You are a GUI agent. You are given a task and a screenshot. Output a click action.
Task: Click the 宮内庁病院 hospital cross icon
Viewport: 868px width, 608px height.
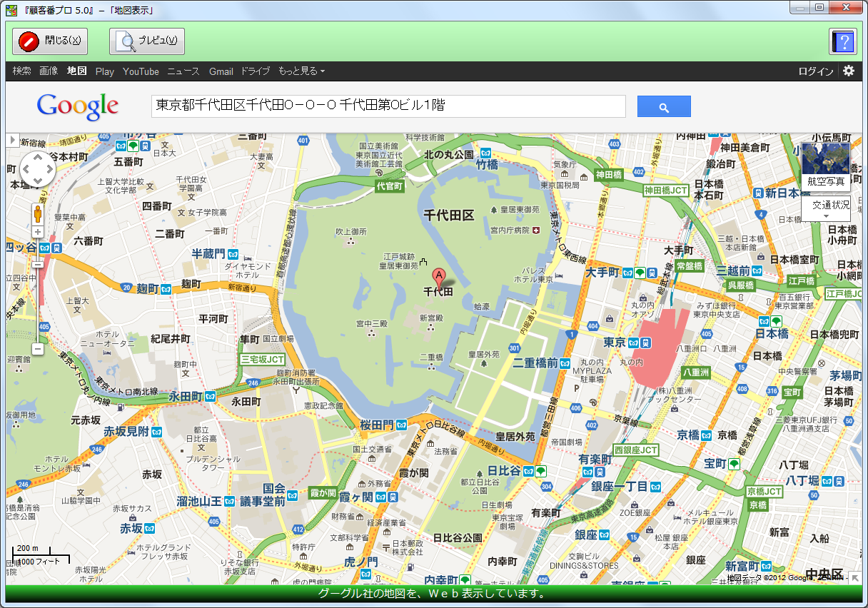tap(535, 230)
